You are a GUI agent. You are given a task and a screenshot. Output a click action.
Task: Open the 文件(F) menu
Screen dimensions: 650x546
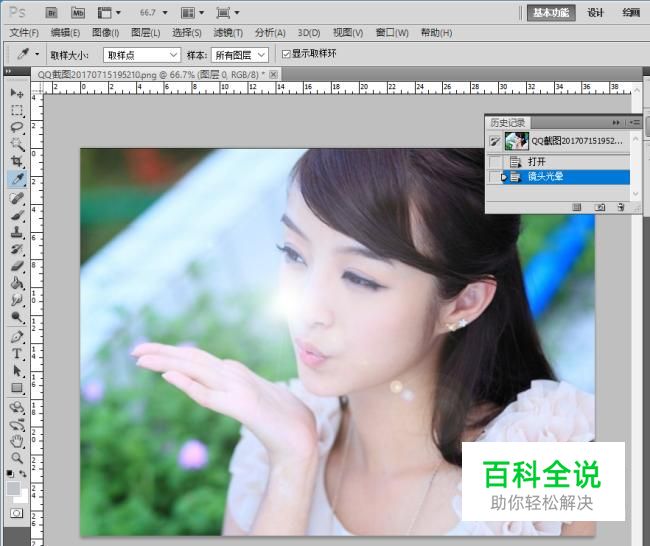pyautogui.click(x=24, y=33)
